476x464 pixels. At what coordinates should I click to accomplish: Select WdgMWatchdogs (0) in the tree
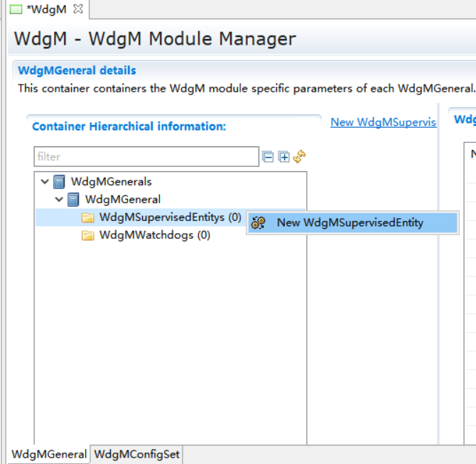(155, 235)
